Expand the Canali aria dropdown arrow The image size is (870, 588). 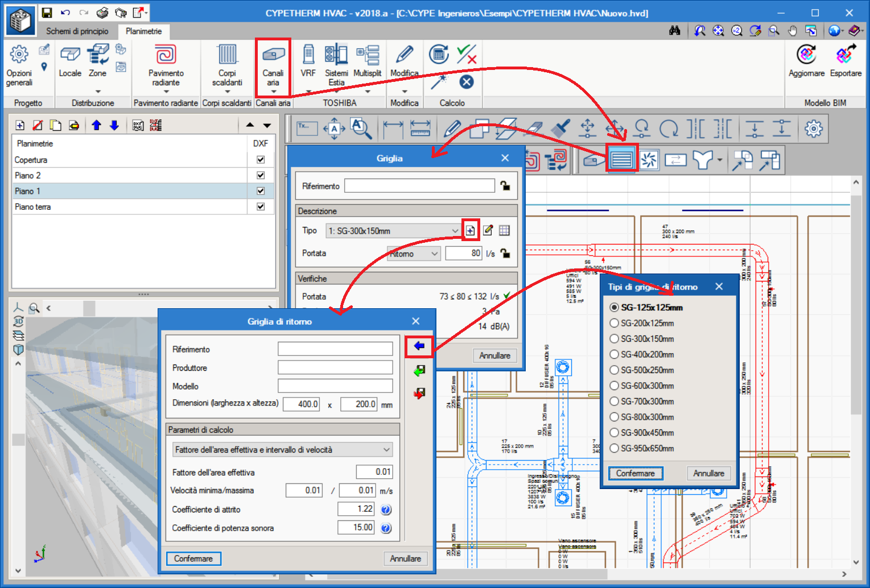click(x=273, y=91)
